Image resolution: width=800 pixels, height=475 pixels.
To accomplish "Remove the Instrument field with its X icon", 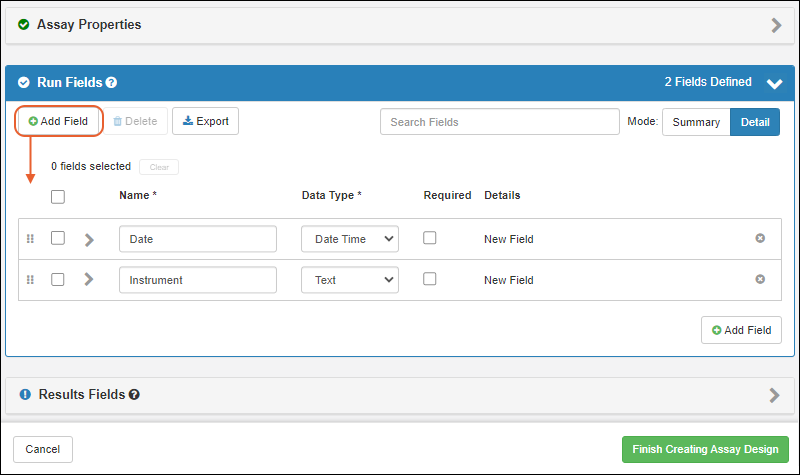I will click(760, 279).
